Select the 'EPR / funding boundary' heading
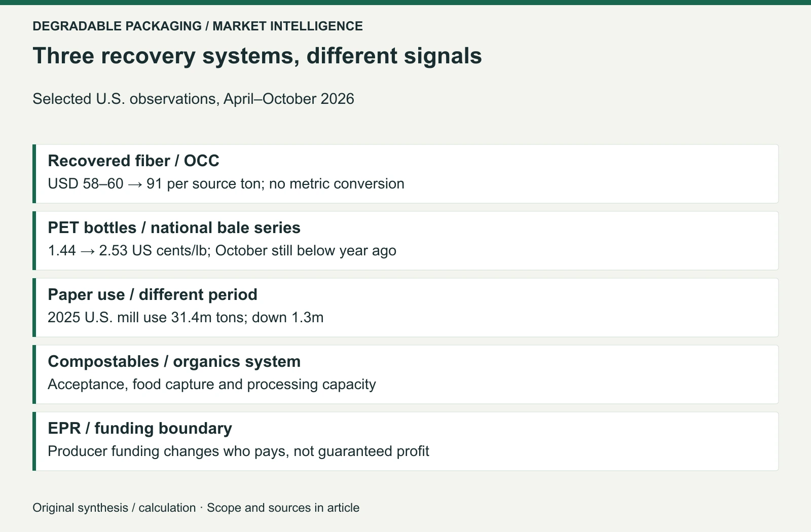Image resolution: width=811 pixels, height=532 pixels. [140, 428]
